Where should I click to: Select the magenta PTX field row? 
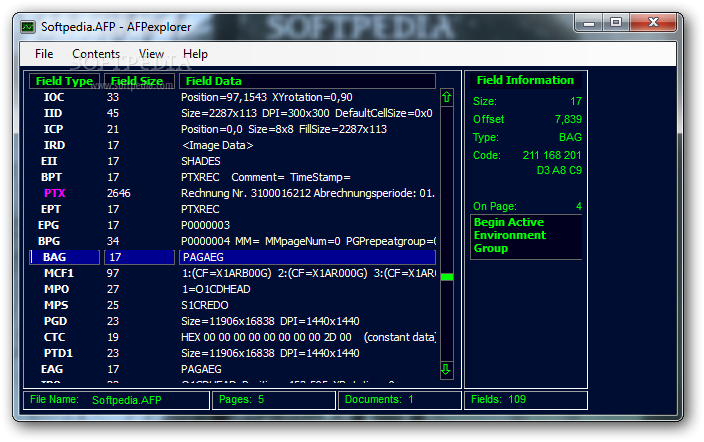click(x=233, y=193)
